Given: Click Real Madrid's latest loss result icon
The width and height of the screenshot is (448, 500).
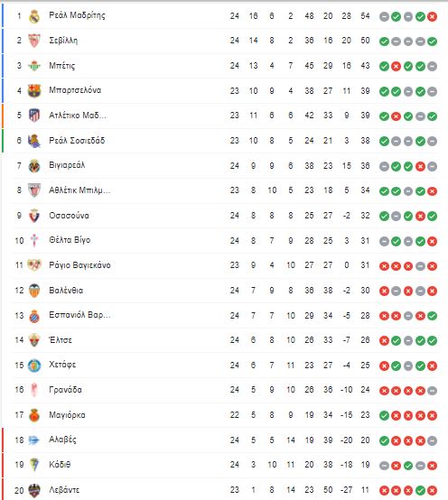Looking at the screenshot, I should tap(432, 16).
